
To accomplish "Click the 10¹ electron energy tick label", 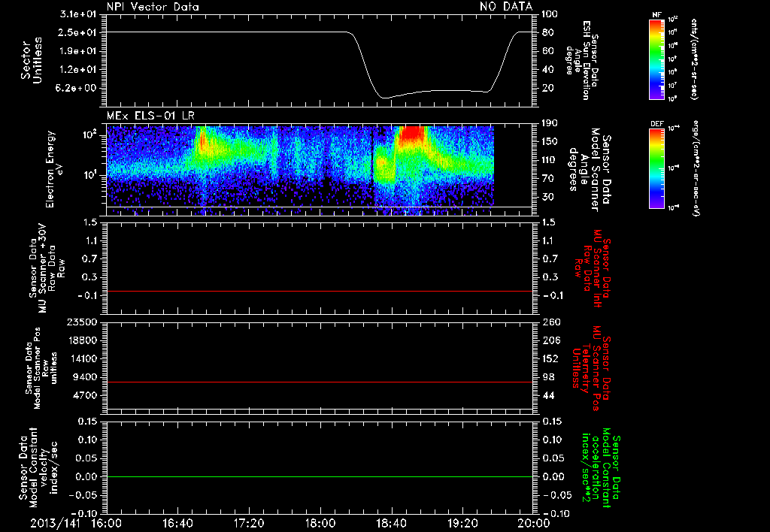I will pyautogui.click(x=89, y=175).
